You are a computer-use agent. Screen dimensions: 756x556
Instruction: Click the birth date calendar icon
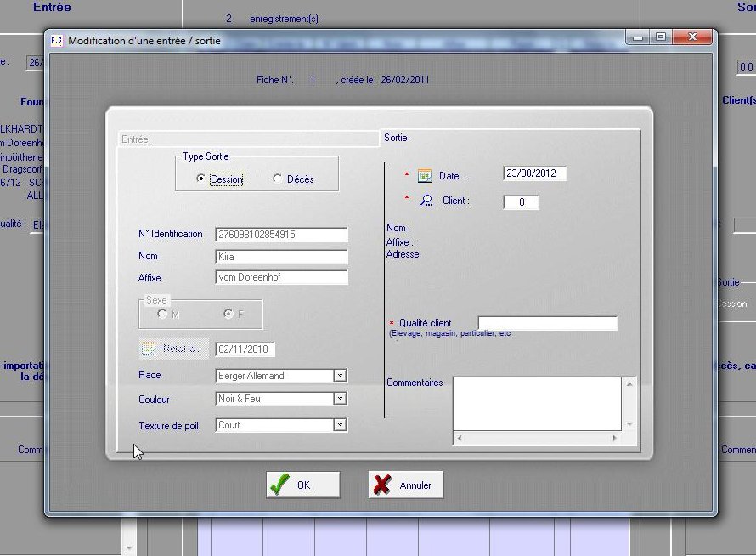tap(150, 349)
